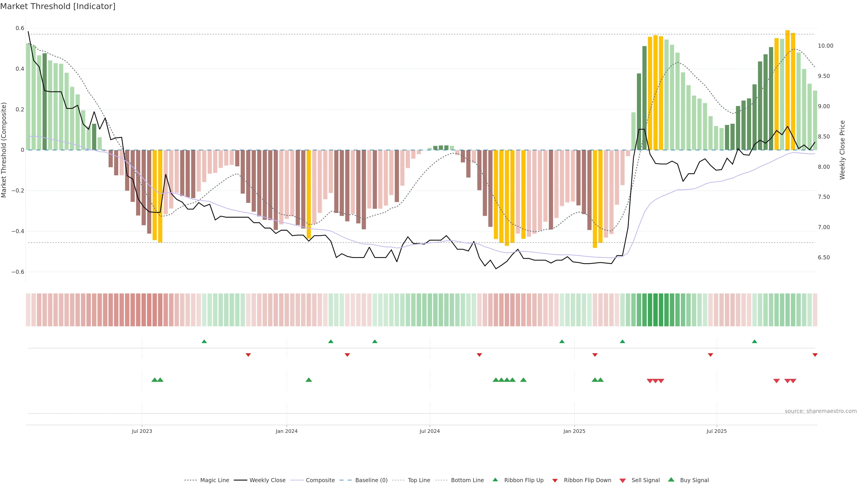Click the Market Threshold [Indicator] chart title
The height and width of the screenshot is (488, 868).
[58, 6]
